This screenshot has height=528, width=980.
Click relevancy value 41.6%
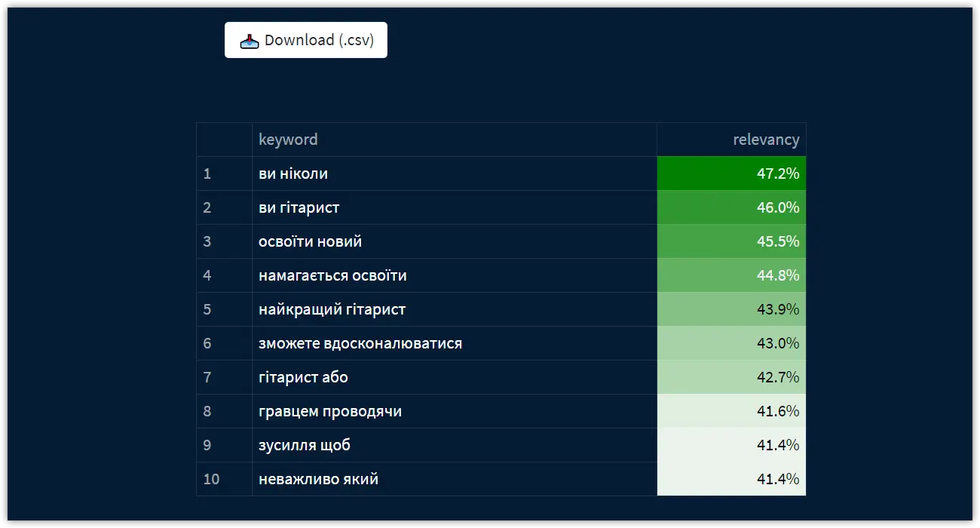(731, 411)
